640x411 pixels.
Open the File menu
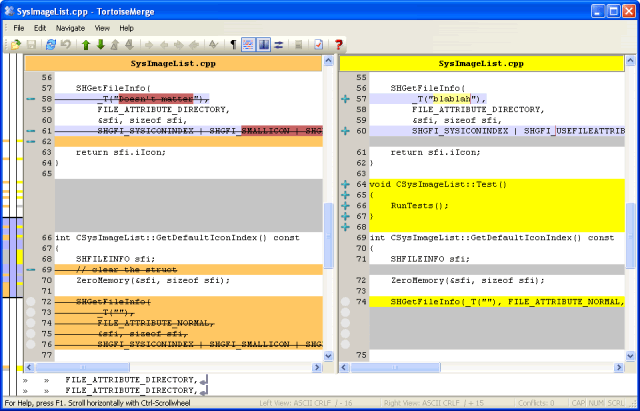click(x=19, y=28)
